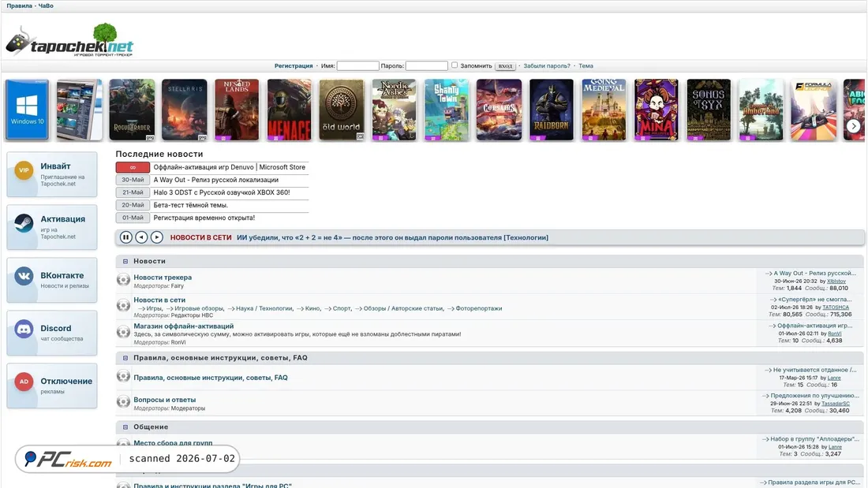Click the вход login button
868x488 pixels.
(505, 66)
